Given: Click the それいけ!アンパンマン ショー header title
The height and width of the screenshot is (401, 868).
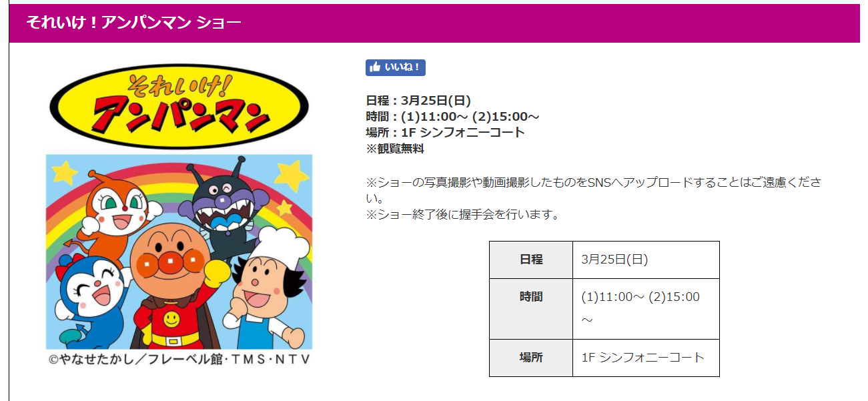Looking at the screenshot, I should pos(133,23).
